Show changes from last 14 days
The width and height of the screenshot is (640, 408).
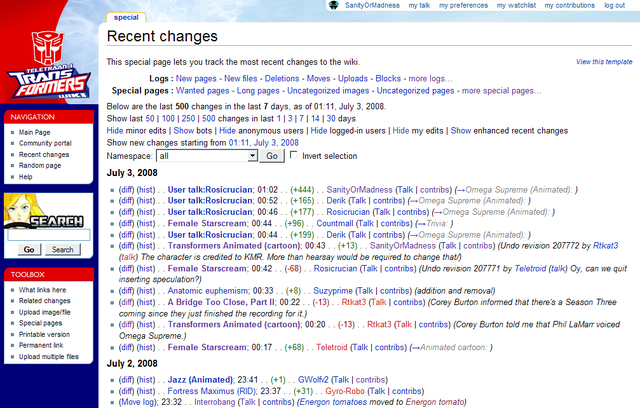(x=315, y=118)
